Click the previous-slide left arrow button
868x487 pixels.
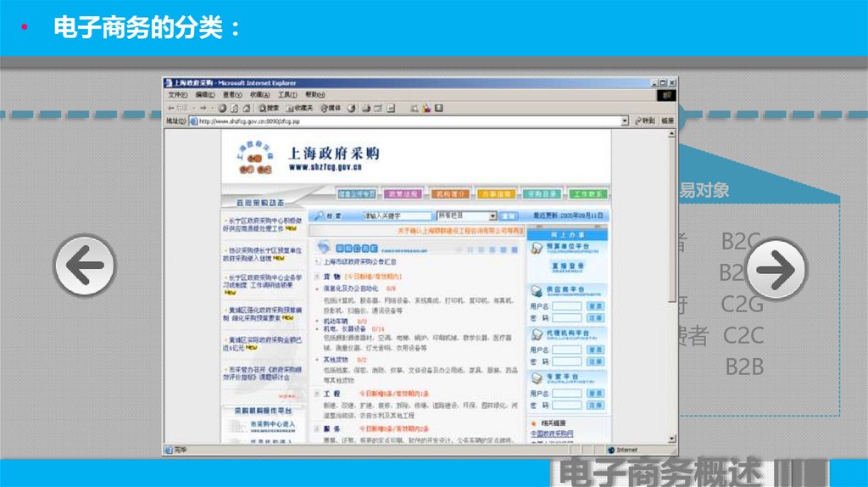pyautogui.click(x=85, y=266)
